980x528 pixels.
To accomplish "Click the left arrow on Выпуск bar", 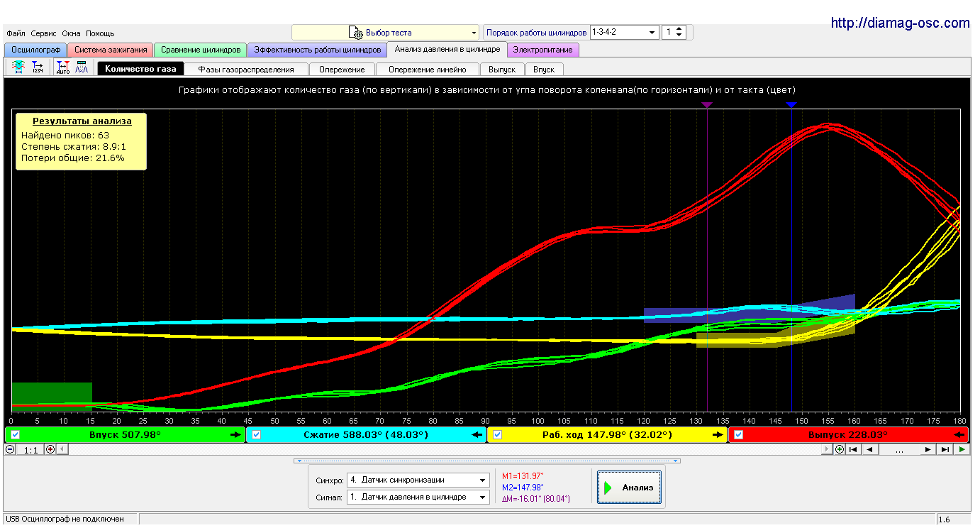I will point(959,435).
